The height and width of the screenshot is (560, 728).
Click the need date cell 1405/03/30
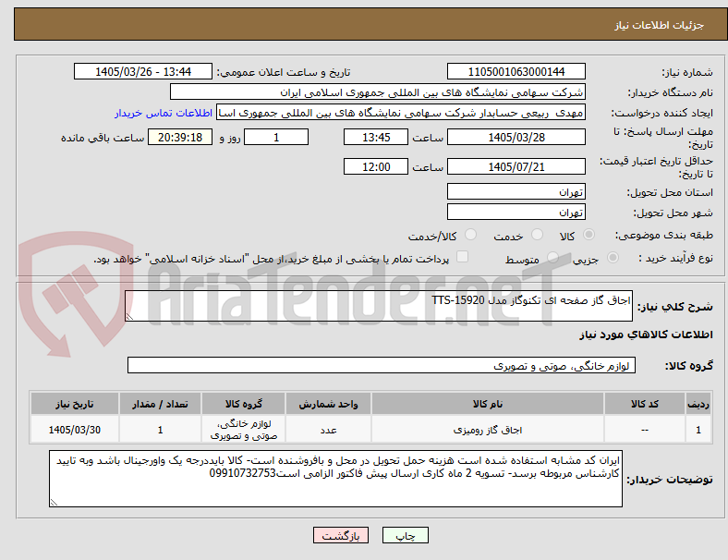(x=75, y=430)
